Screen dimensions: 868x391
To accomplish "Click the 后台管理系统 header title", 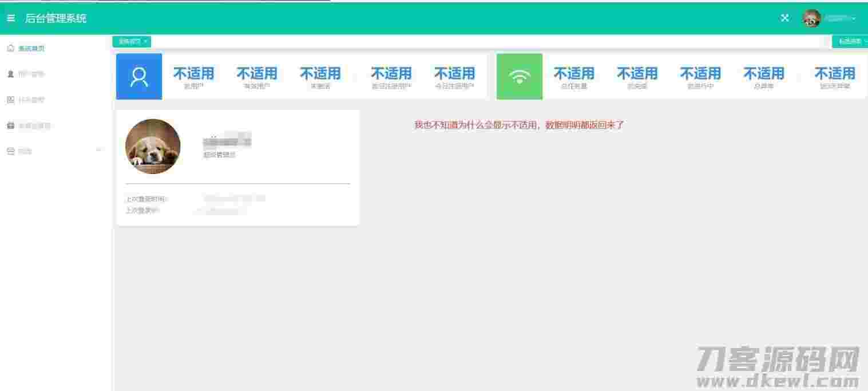I will click(56, 18).
